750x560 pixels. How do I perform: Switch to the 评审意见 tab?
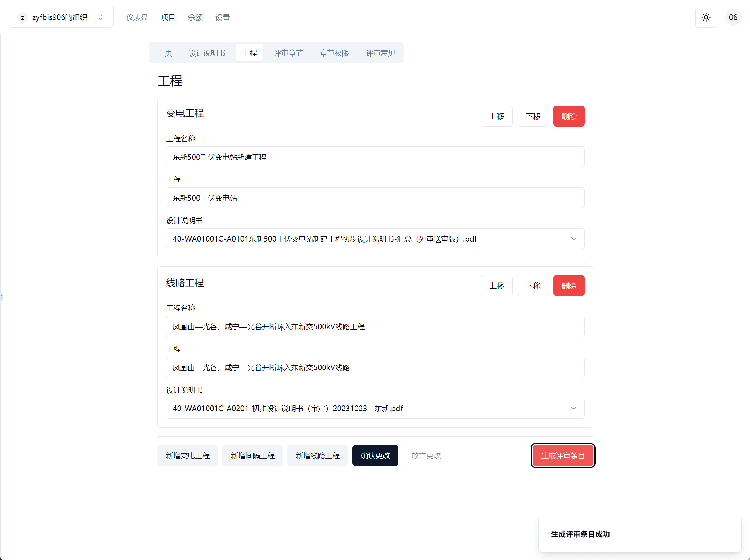(x=381, y=53)
